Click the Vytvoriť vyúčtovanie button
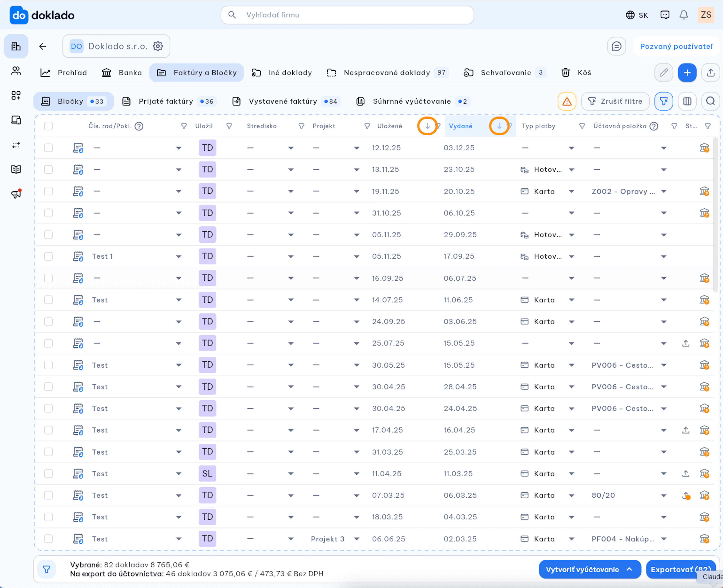The width and height of the screenshot is (723, 588). click(x=590, y=569)
